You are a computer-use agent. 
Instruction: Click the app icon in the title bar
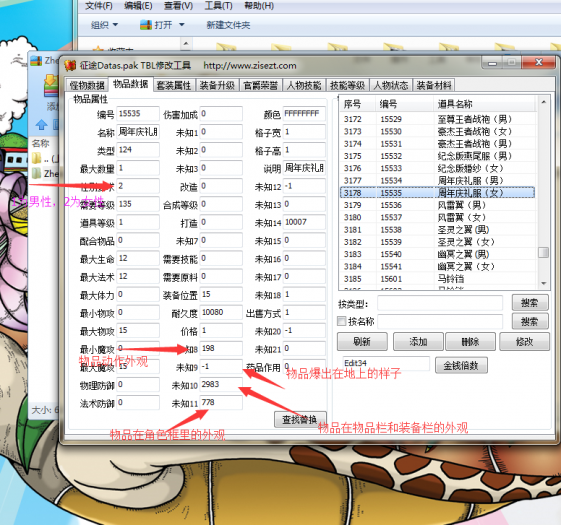[70, 65]
